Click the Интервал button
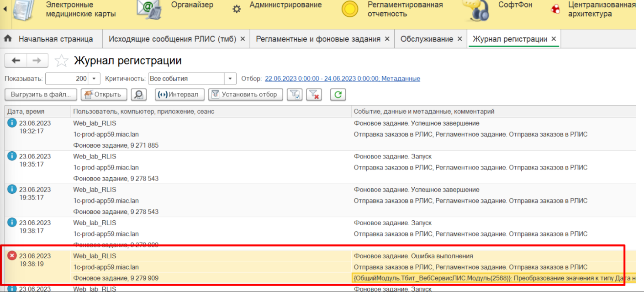The image size is (644, 292). click(x=179, y=95)
